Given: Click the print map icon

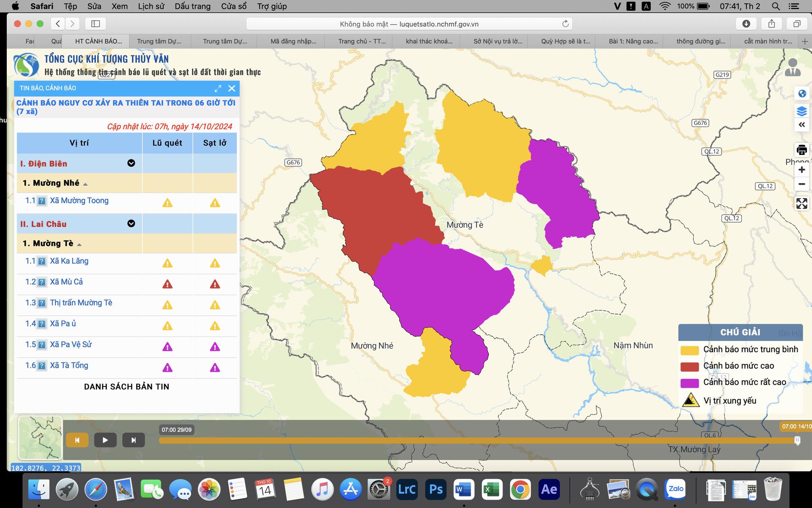Looking at the screenshot, I should pos(801,150).
